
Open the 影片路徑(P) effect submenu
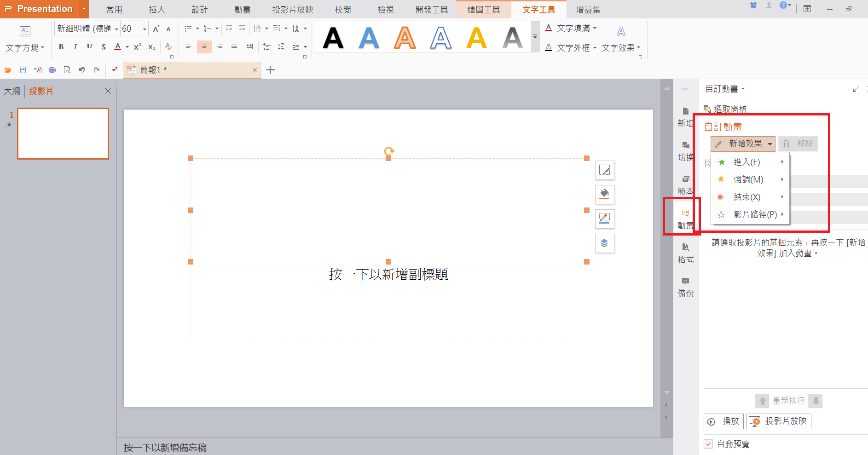[750, 214]
